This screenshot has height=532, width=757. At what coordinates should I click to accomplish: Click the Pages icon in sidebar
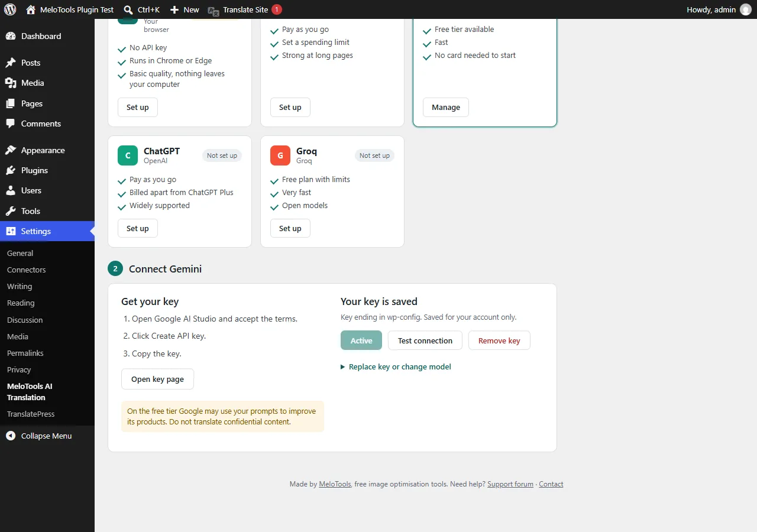pyautogui.click(x=11, y=103)
